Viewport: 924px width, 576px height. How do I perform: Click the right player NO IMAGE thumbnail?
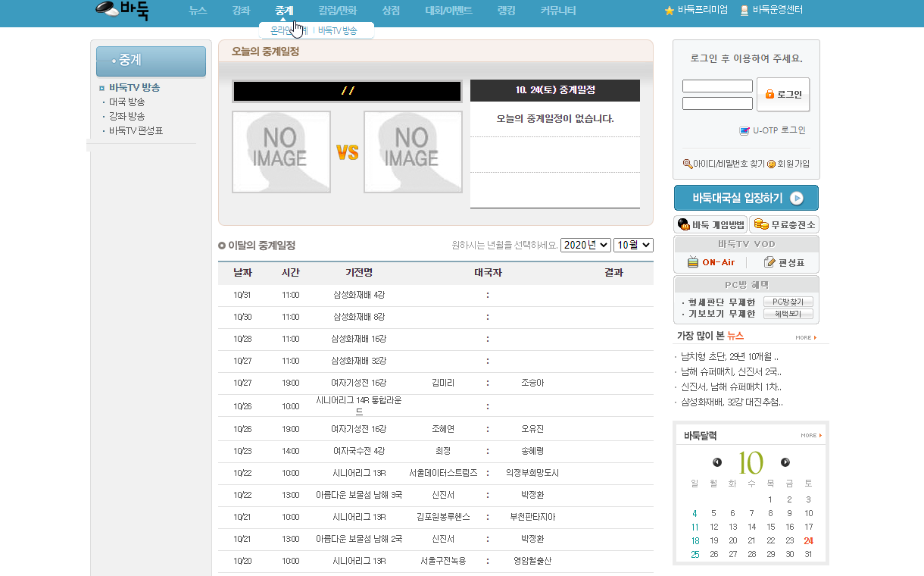tap(413, 152)
